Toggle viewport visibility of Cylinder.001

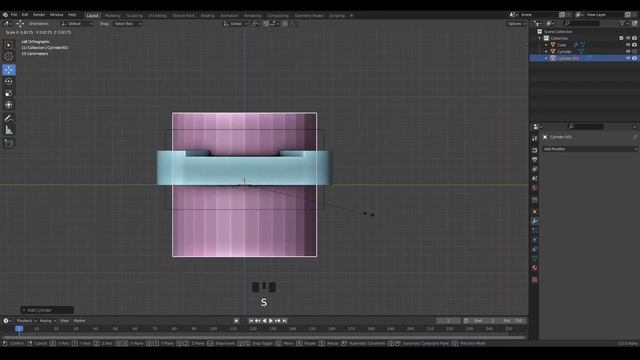pyautogui.click(x=628, y=58)
